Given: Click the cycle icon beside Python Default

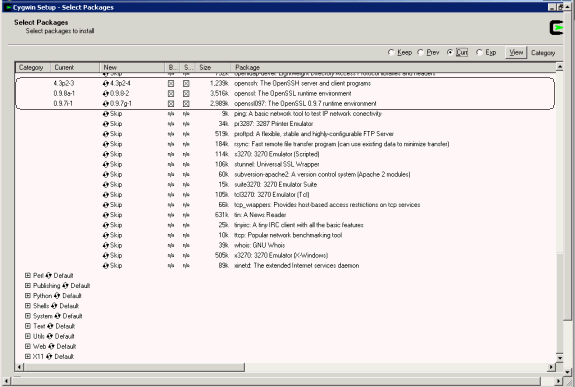Looking at the screenshot, I should click(x=57, y=296).
